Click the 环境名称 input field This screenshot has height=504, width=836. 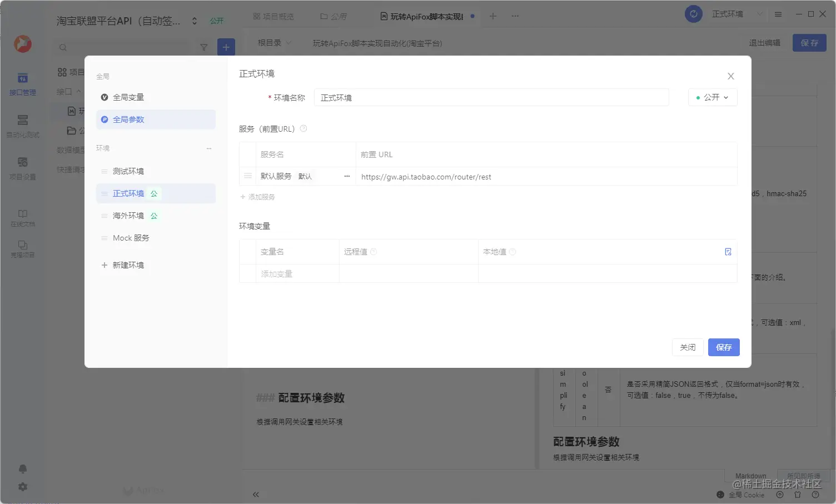coord(491,97)
